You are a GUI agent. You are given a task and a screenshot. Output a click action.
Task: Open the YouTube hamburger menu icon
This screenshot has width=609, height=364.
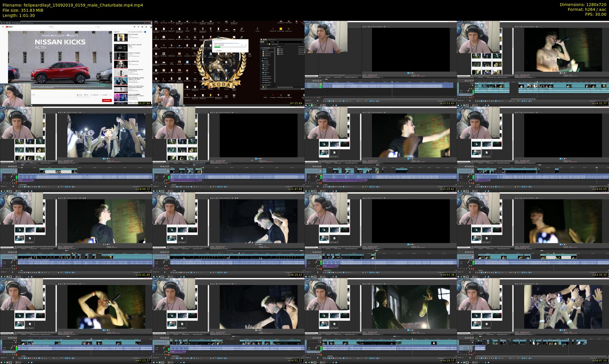3,27
